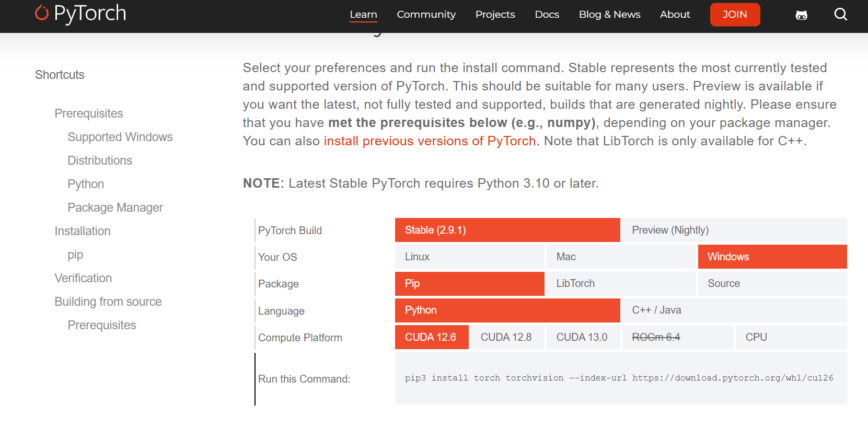Screen dimensions: 868x426
Task: Go to first Prerequisites shortcut under Shortcuts
Action: point(89,113)
